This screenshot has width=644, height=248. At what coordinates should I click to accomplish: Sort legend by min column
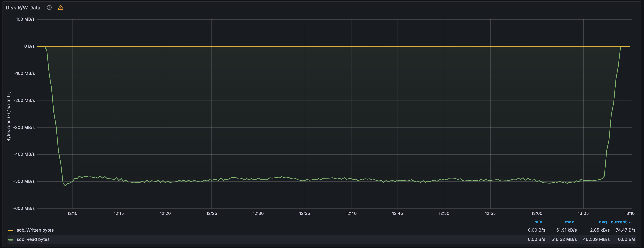coord(538,222)
